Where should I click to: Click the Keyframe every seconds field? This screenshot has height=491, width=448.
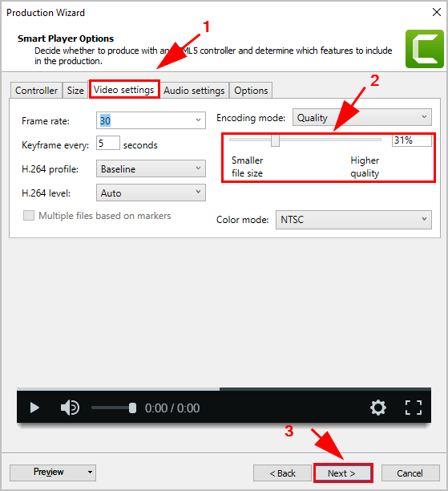pos(108,143)
